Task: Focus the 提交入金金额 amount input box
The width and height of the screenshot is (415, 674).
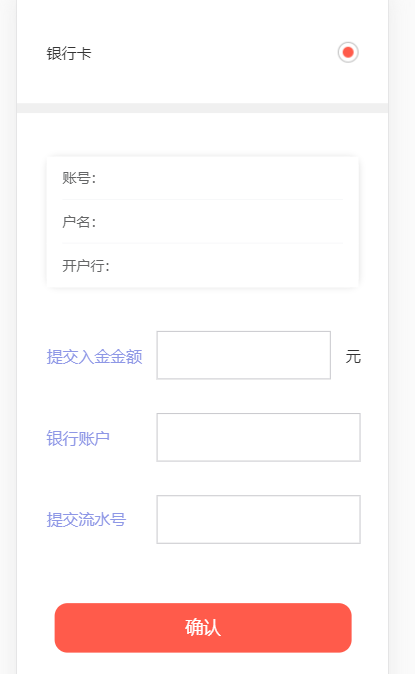Action: (243, 355)
